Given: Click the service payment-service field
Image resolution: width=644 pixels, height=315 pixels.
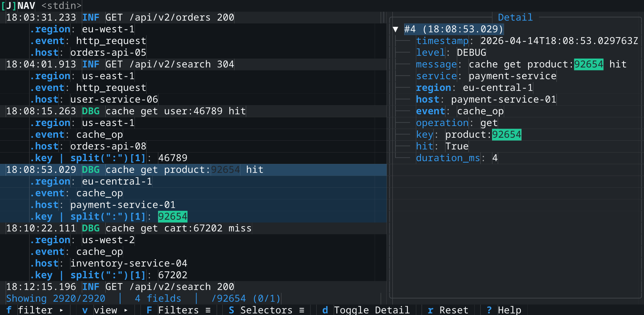Looking at the screenshot, I should tap(486, 76).
